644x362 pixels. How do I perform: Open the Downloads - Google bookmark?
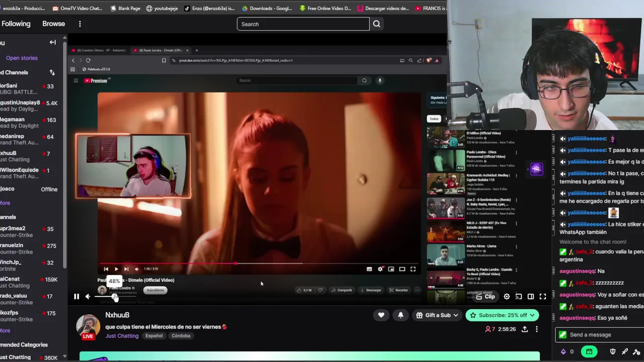pos(267,8)
